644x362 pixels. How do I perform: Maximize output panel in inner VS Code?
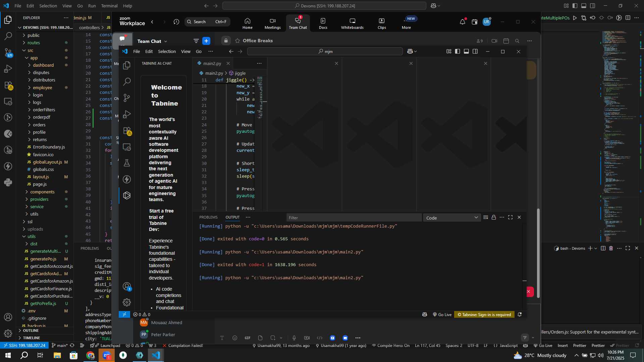point(511,218)
